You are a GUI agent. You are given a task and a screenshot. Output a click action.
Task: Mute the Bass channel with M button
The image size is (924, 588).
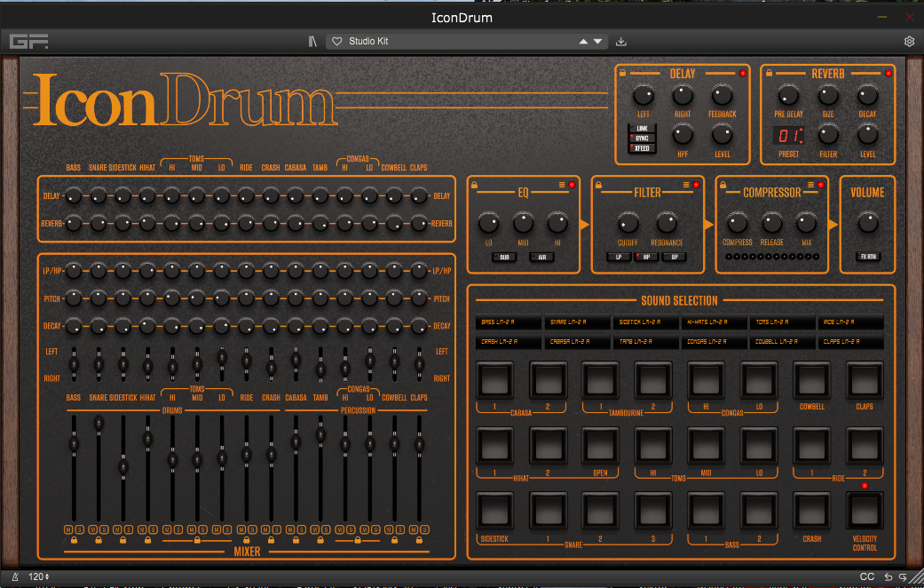coord(68,529)
